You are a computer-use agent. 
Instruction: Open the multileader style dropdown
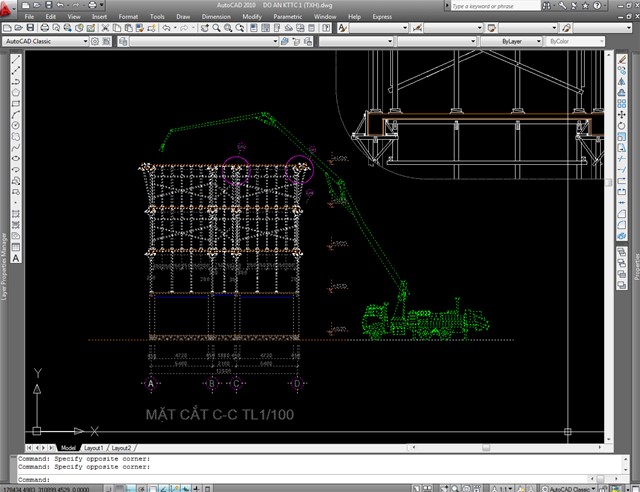click(602, 28)
